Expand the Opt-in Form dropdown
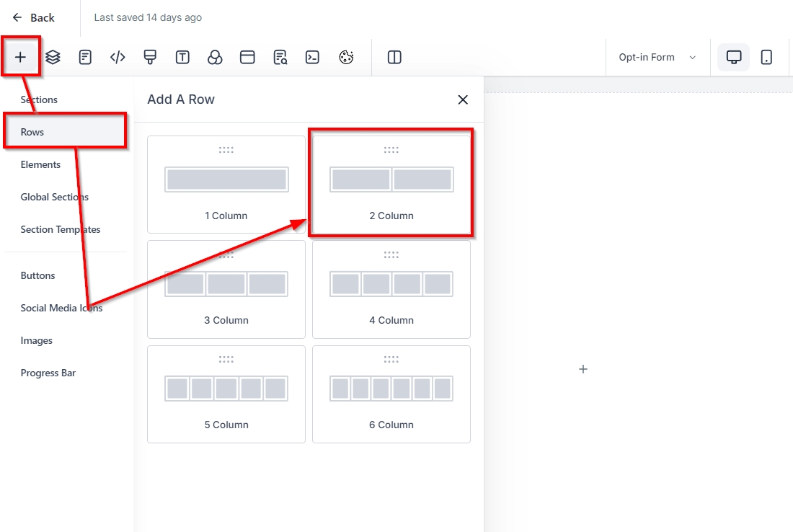 [x=657, y=58]
